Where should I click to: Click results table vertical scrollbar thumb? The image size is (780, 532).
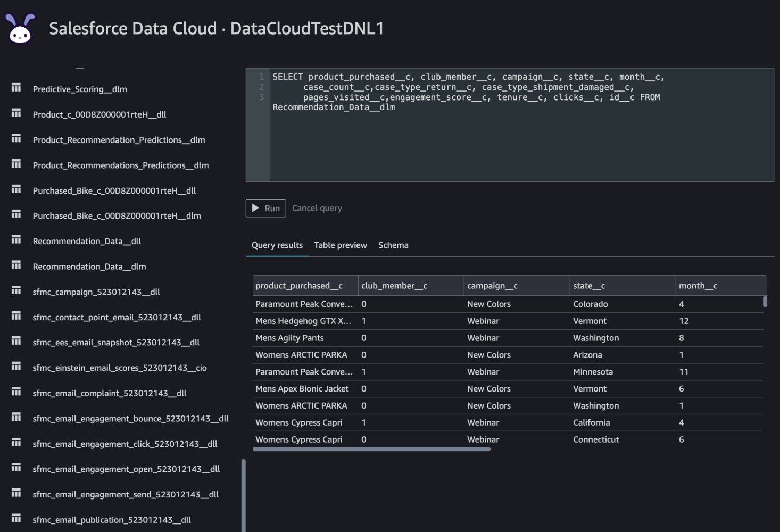click(765, 302)
